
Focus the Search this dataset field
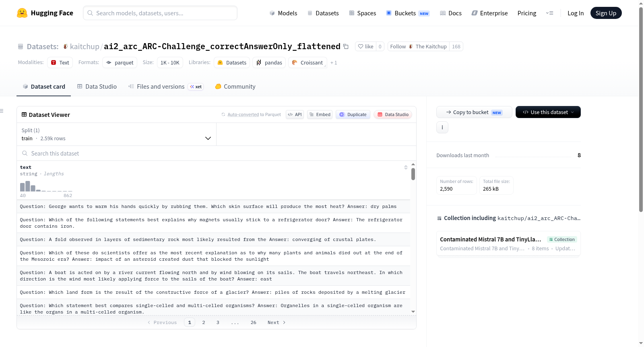[217, 153]
